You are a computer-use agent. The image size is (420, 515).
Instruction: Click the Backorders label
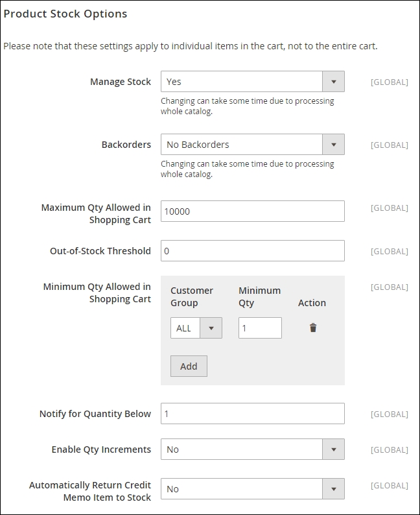[126, 145]
